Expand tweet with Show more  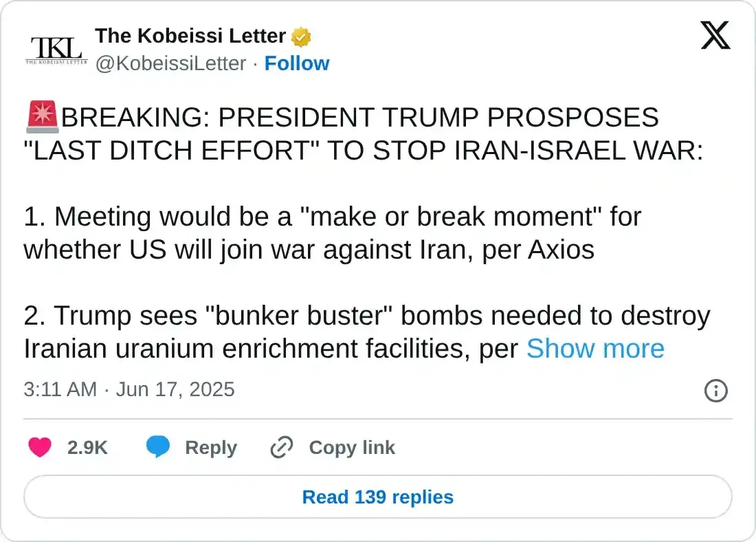pyautogui.click(x=595, y=349)
